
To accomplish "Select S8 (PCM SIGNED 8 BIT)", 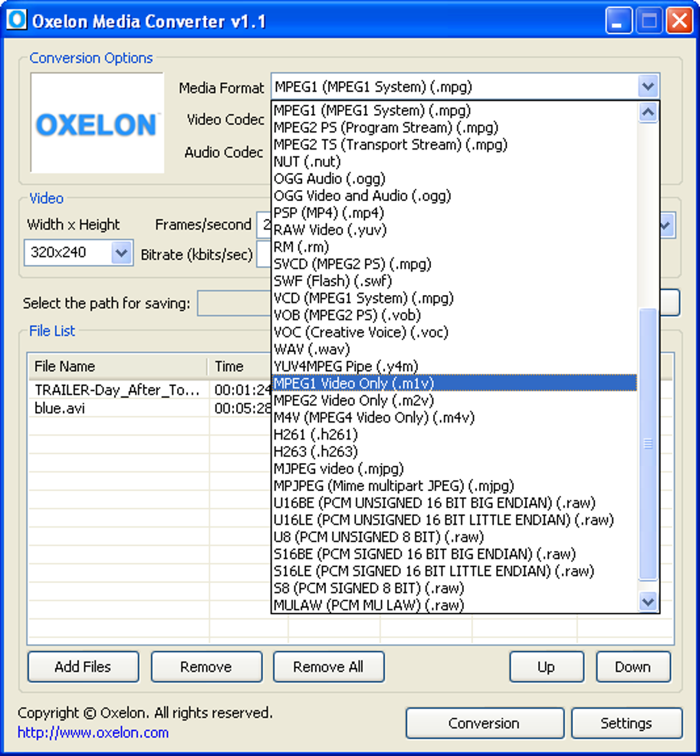I will tap(454, 588).
